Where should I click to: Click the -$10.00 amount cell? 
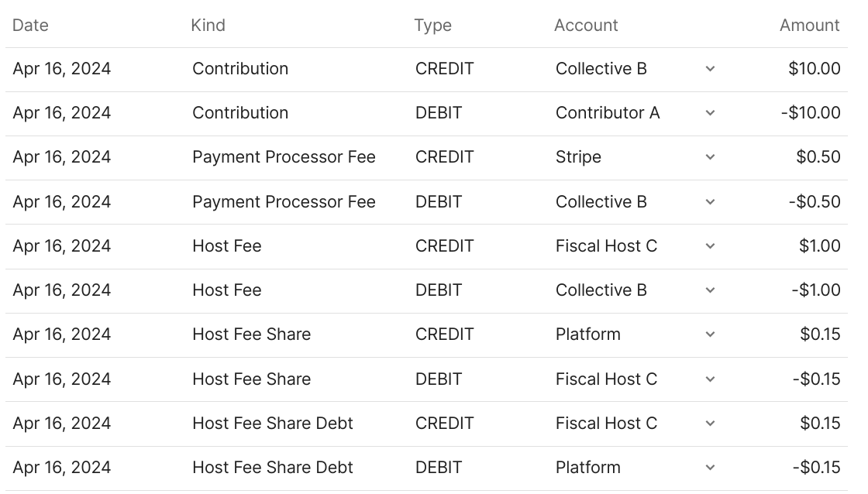(810, 113)
